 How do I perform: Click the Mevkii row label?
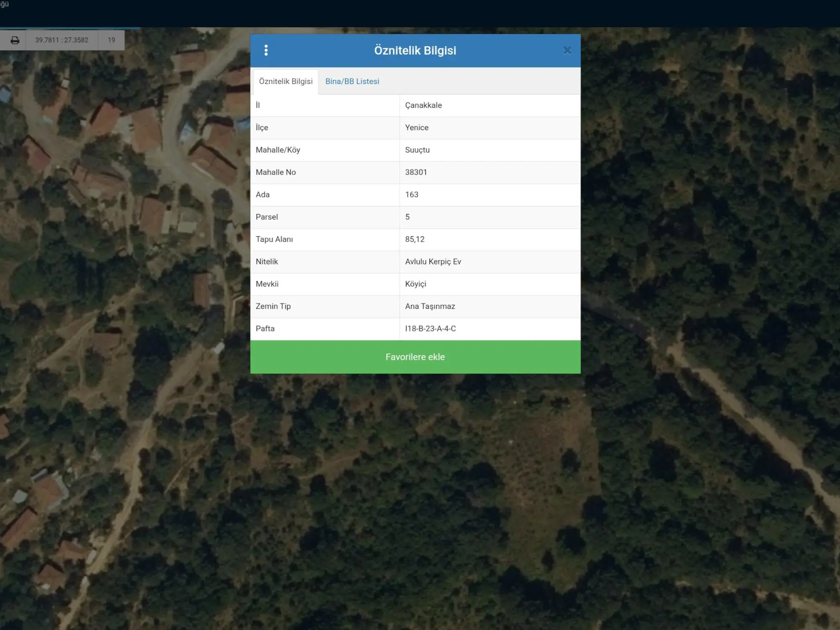click(x=267, y=284)
